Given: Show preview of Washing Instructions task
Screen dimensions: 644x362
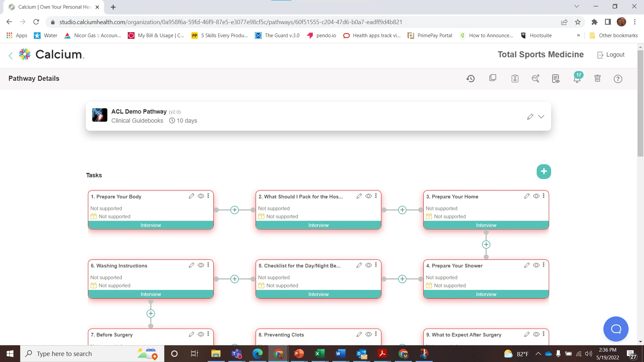Looking at the screenshot, I should (201, 265).
